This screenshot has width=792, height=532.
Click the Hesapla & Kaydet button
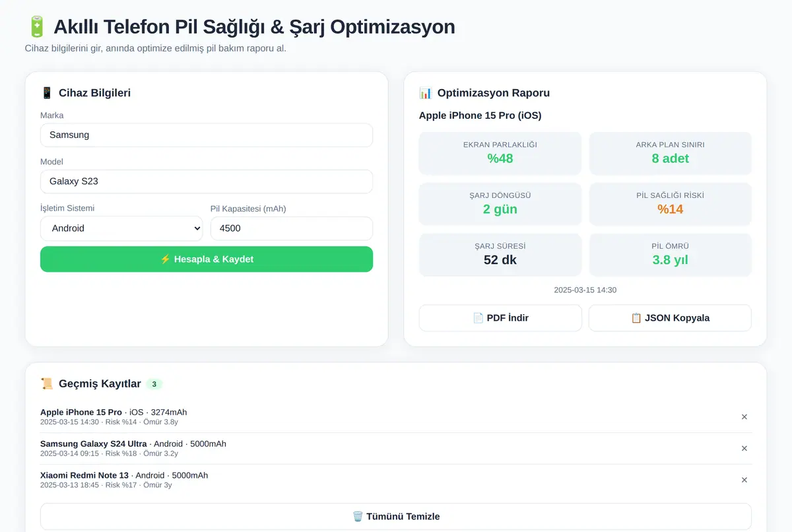207,259
